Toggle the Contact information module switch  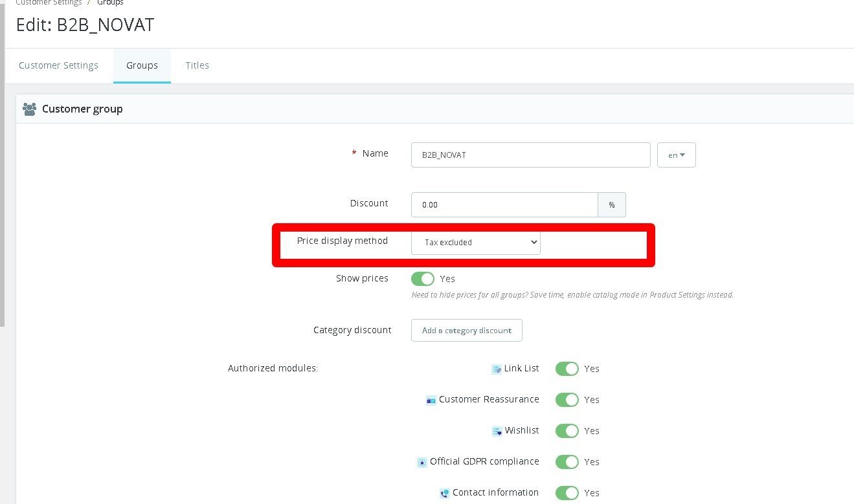click(x=567, y=493)
